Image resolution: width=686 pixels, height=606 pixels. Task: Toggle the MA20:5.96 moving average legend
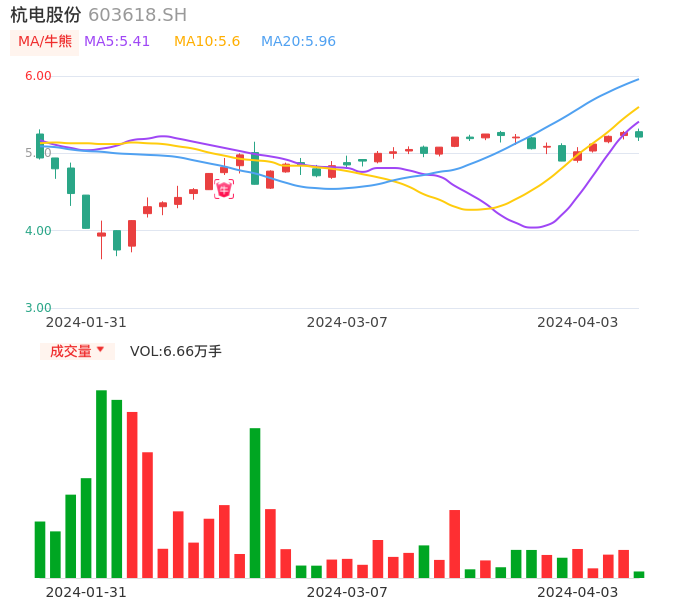[x=298, y=41]
